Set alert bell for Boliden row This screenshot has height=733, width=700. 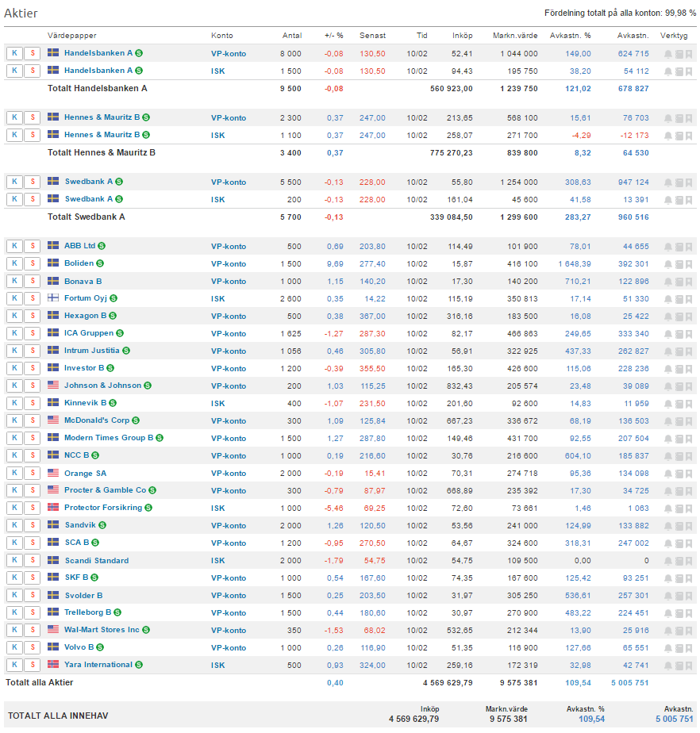667,264
